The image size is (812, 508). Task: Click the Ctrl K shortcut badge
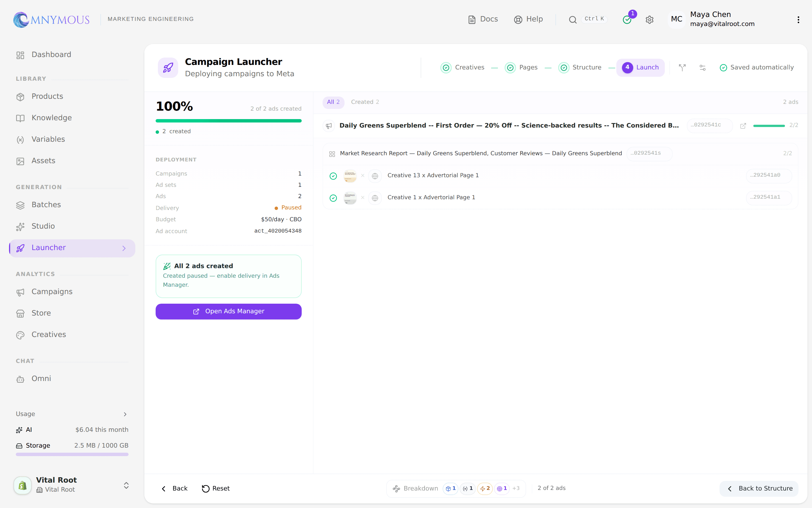coord(594,19)
